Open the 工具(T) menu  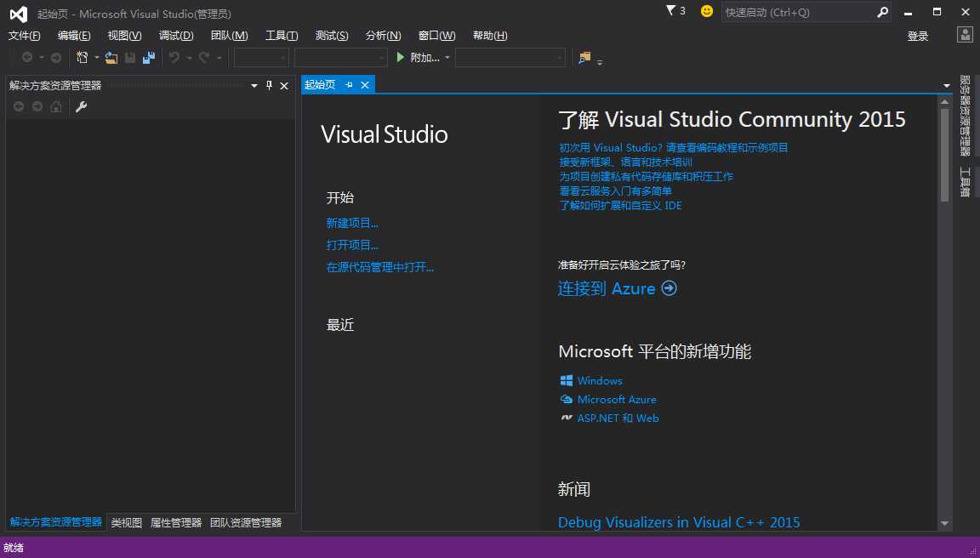click(x=281, y=36)
